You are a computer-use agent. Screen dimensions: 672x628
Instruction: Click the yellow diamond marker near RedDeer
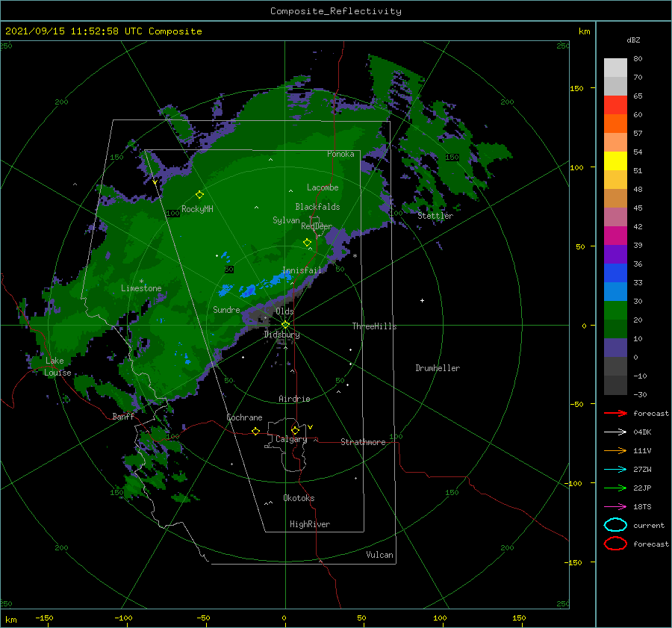308,243
